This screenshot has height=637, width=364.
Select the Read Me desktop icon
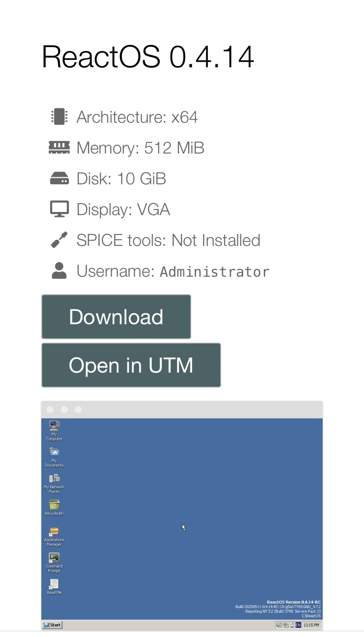pos(54,587)
